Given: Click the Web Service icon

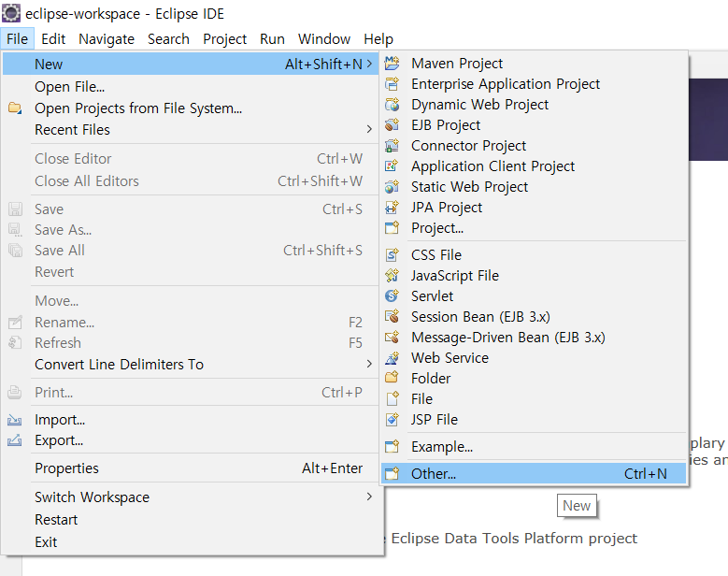Looking at the screenshot, I should pyautogui.click(x=392, y=358).
